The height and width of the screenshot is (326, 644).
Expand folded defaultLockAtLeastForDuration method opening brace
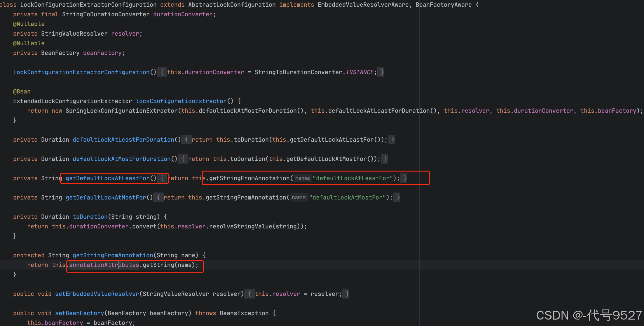[186, 140]
